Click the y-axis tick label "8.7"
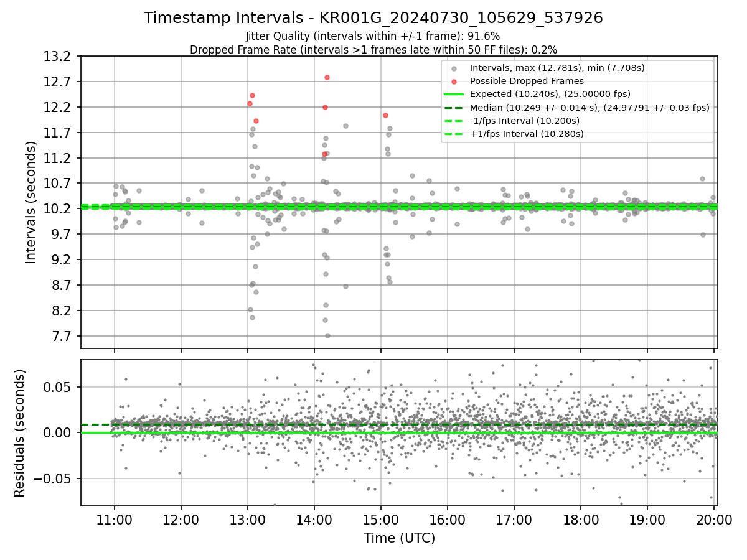This screenshot has height=560, width=747. pyautogui.click(x=60, y=285)
